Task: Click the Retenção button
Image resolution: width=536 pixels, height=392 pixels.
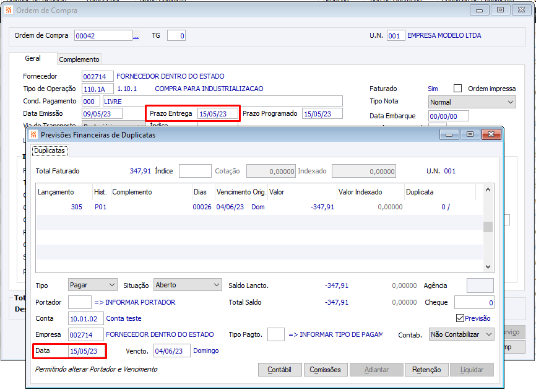Action: pyautogui.click(x=426, y=370)
